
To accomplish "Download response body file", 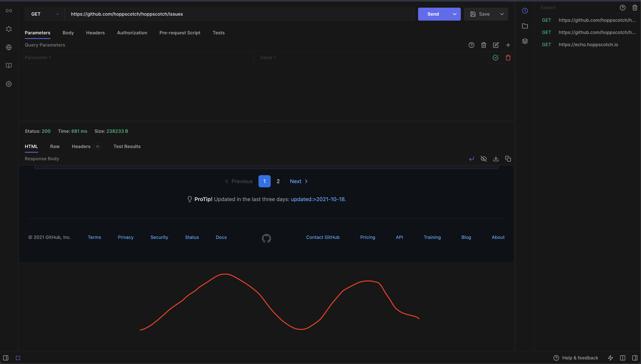I will coord(496,159).
